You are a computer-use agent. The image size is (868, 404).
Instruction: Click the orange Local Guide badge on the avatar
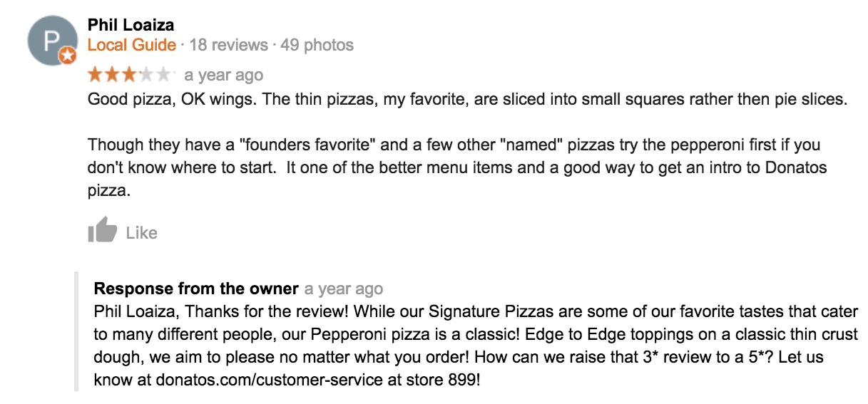coord(67,54)
